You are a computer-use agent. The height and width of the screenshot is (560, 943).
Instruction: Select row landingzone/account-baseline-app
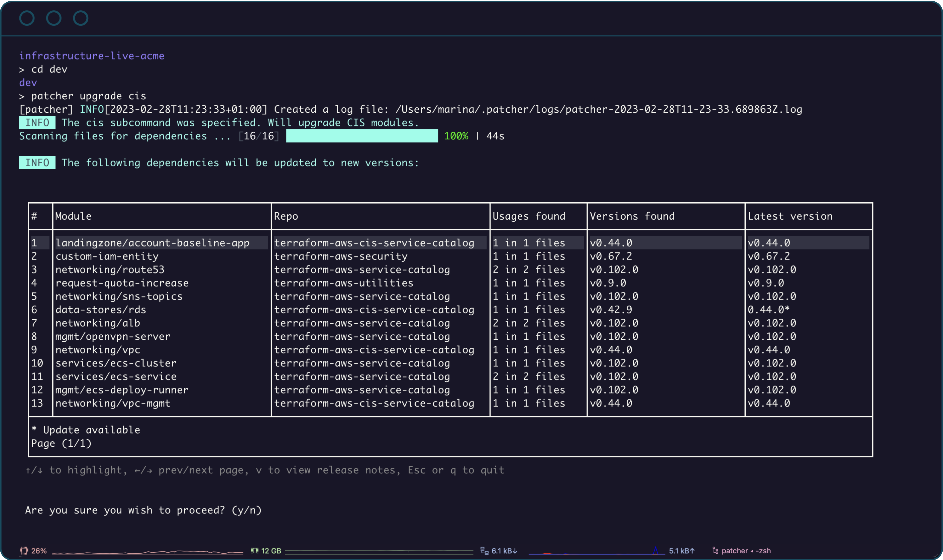click(450, 243)
